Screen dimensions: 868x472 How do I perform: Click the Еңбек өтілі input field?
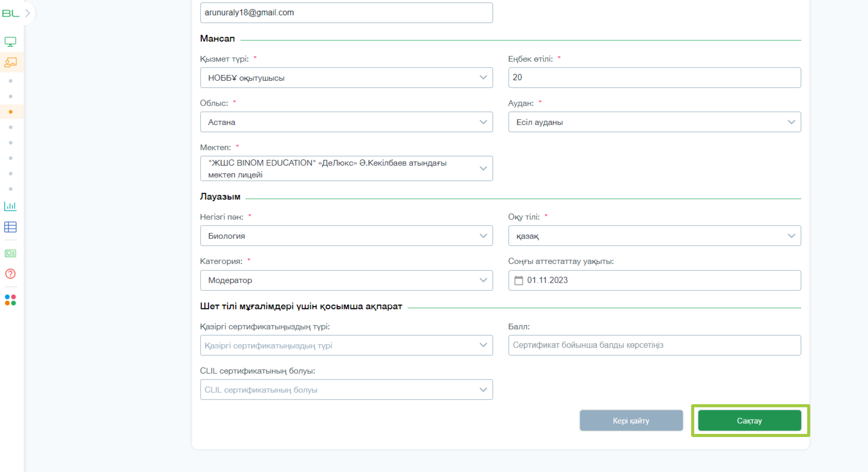[654, 78]
